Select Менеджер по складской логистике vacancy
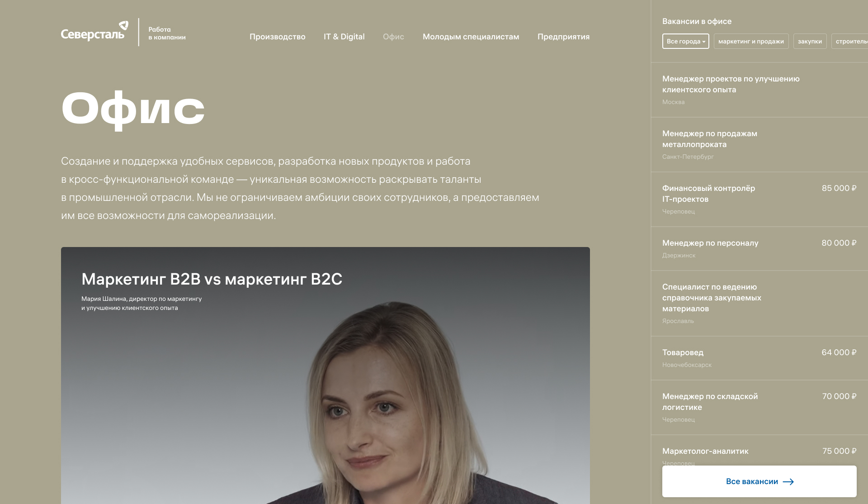 [759, 408]
